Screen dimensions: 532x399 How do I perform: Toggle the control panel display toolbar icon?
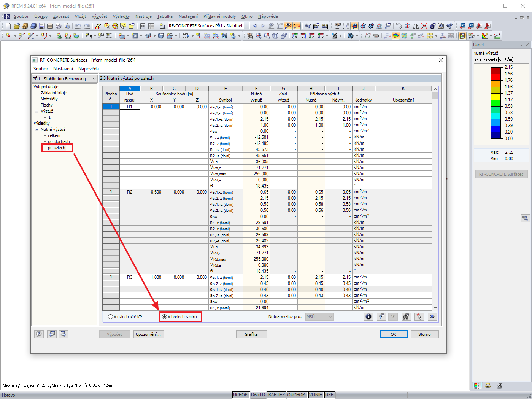click(462, 36)
